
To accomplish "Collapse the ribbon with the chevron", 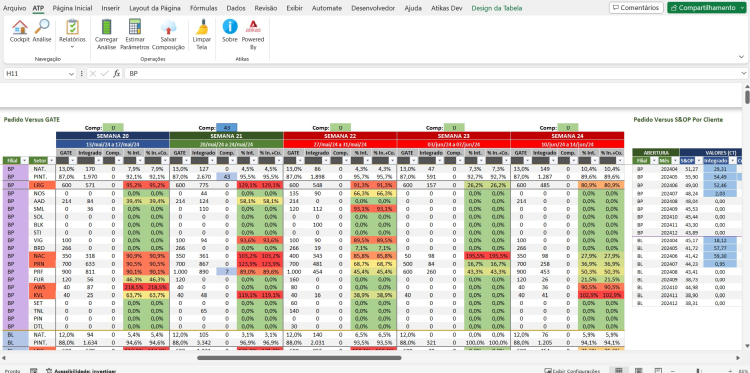I will pyautogui.click(x=741, y=57).
